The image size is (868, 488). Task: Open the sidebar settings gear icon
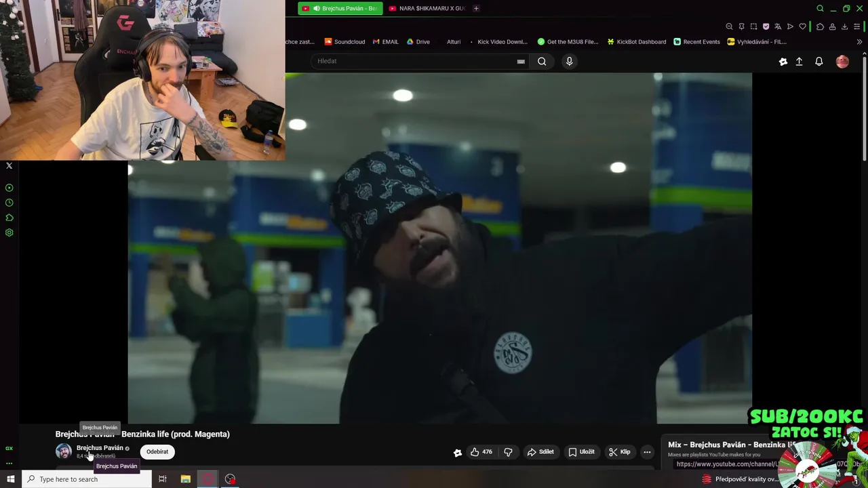(x=9, y=232)
